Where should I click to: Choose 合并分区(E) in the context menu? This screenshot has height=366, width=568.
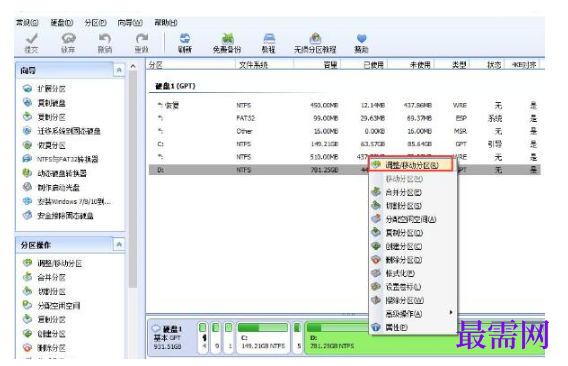point(413,192)
